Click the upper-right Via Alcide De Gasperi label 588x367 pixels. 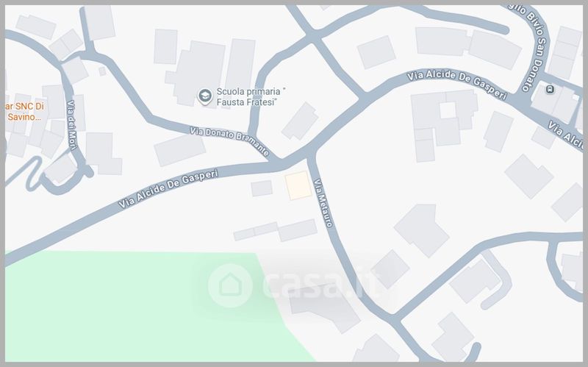[x=456, y=85]
